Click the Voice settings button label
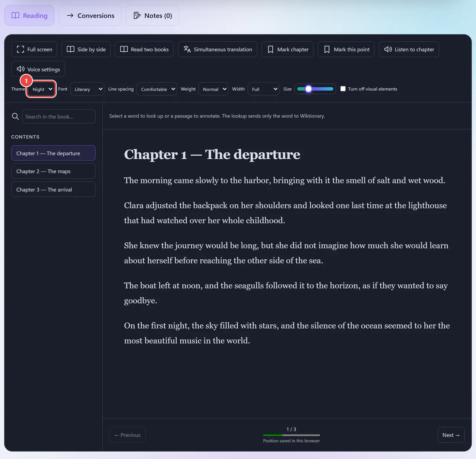Screen dimensions: 476x459 (44, 70)
